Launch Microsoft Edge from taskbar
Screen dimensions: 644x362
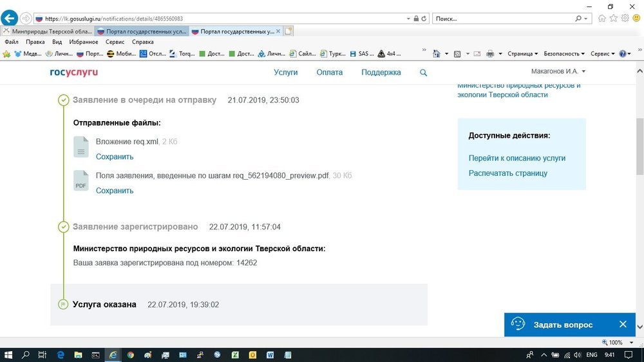click(61, 355)
